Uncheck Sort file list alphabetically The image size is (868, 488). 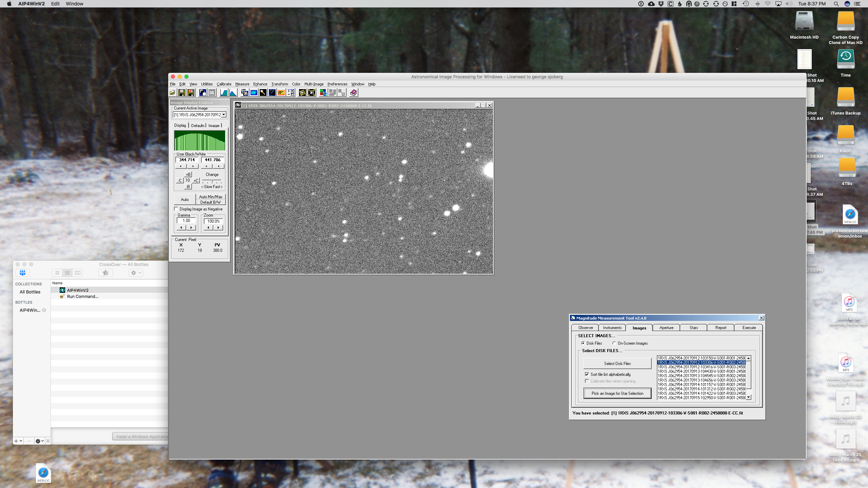click(x=587, y=374)
